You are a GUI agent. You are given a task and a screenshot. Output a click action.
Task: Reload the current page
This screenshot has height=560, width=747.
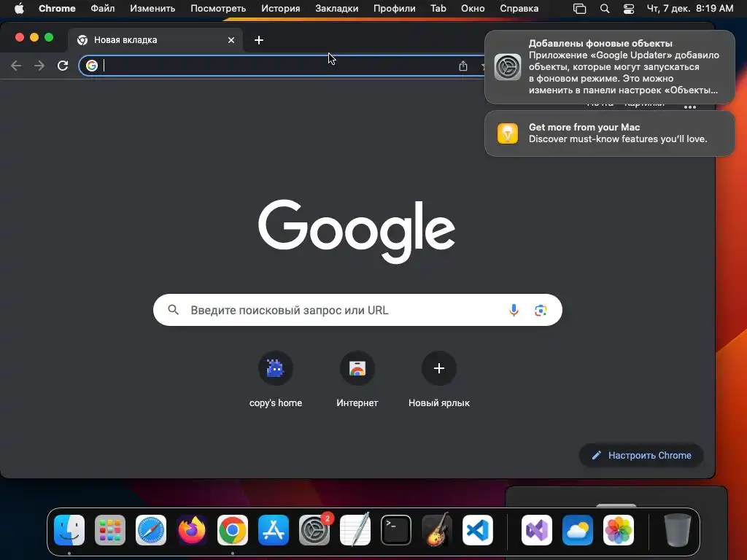63,66
